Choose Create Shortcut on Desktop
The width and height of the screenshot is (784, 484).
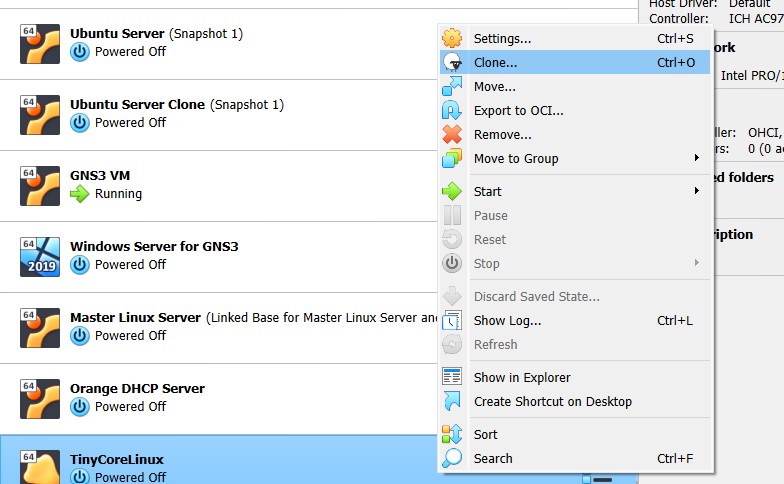575,402
